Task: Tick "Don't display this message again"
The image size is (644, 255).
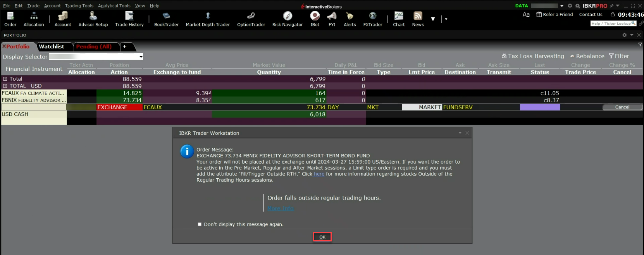Action: click(x=200, y=224)
